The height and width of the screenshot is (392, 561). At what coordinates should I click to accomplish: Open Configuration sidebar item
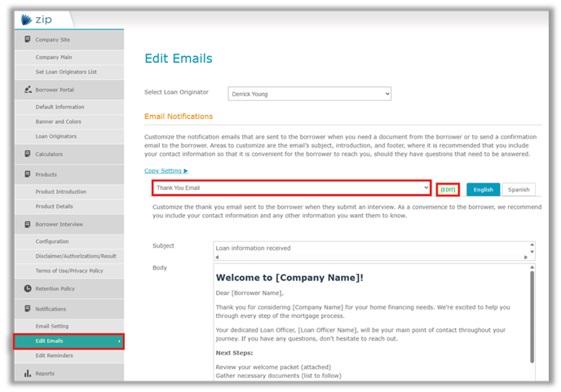69,241
